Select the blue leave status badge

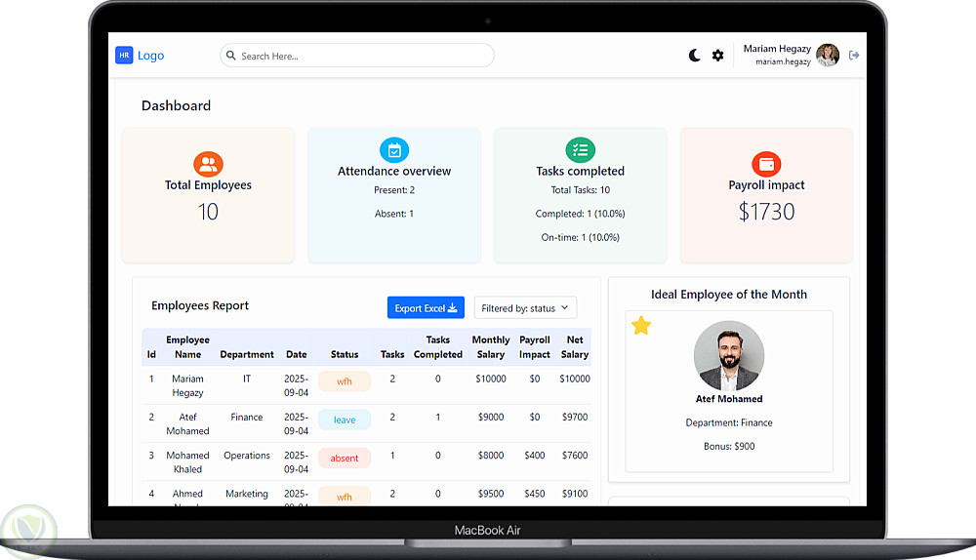click(x=345, y=420)
